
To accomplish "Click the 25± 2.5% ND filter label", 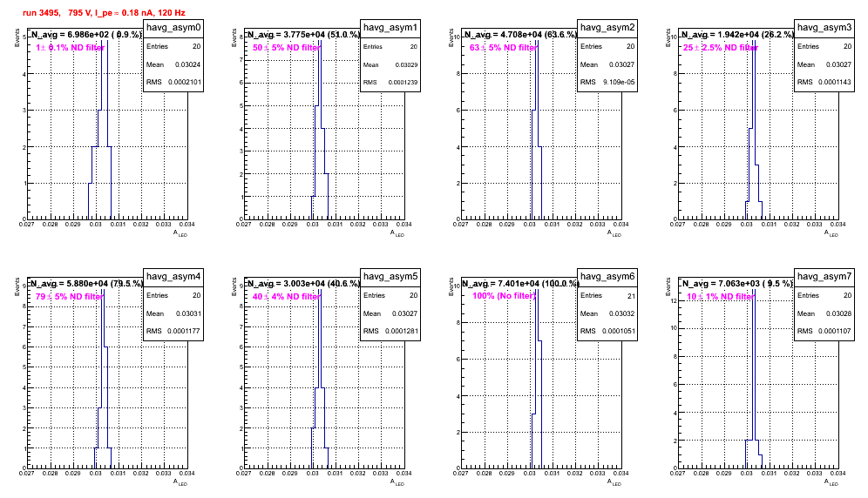I will pos(721,48).
